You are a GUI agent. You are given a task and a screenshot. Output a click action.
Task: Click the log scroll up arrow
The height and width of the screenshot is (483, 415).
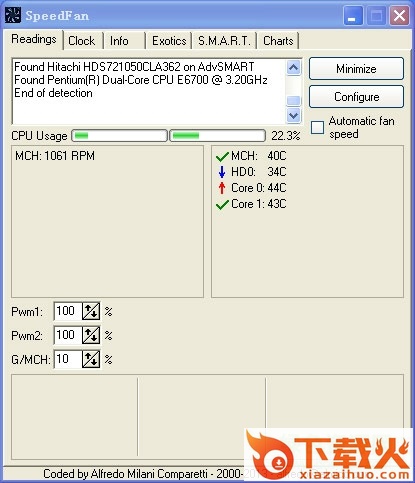293,68
